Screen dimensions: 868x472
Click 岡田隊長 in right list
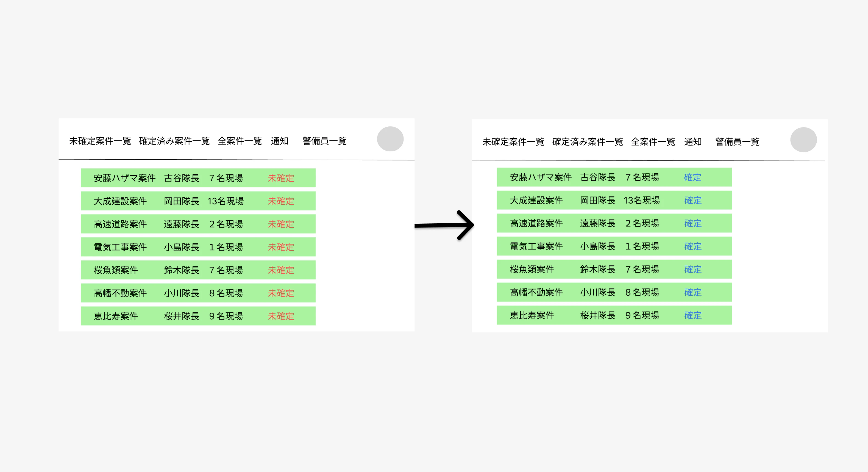click(598, 200)
